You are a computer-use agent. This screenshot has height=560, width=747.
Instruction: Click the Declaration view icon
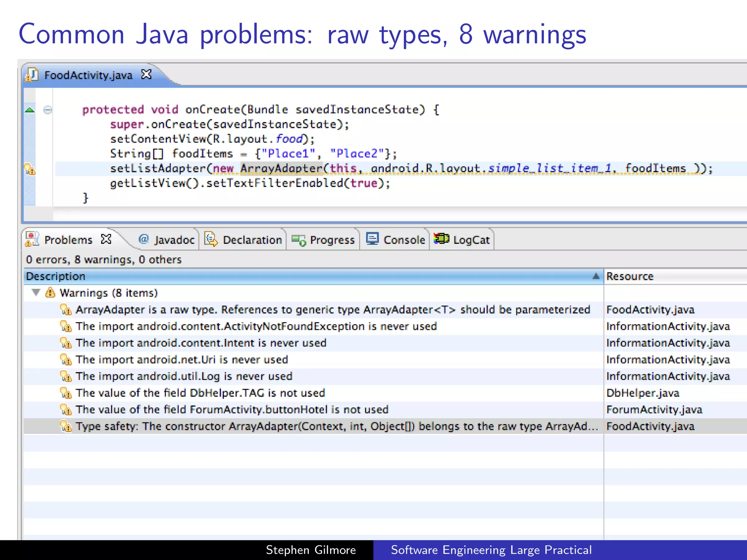point(211,239)
